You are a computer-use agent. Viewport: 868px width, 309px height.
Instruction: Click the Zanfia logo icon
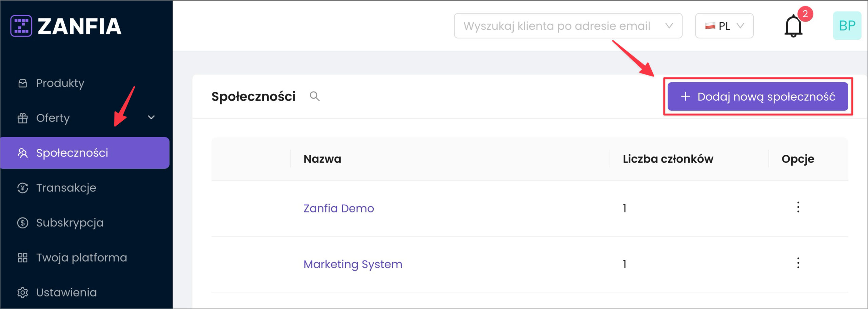21,26
